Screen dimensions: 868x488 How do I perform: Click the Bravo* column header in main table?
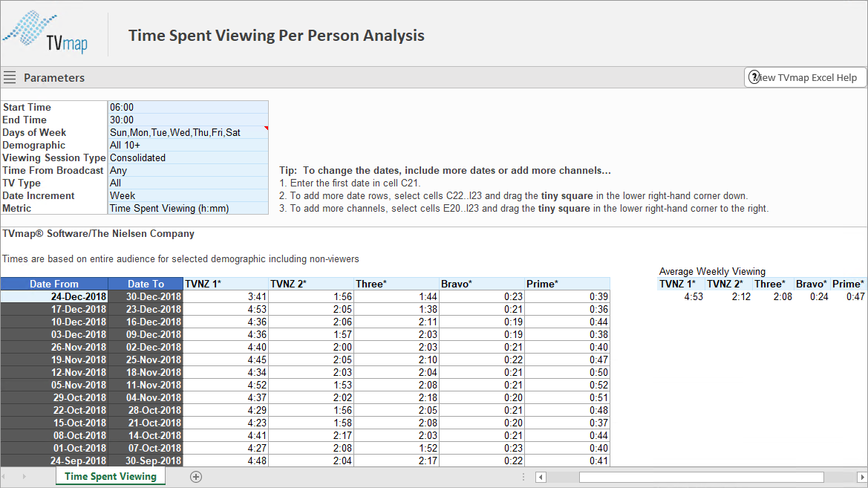(x=482, y=284)
